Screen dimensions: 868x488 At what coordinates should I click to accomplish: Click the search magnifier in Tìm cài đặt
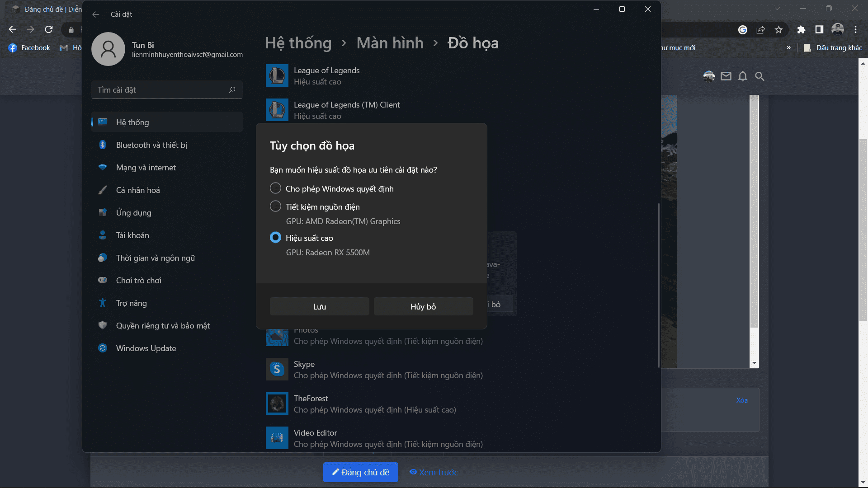tap(232, 89)
